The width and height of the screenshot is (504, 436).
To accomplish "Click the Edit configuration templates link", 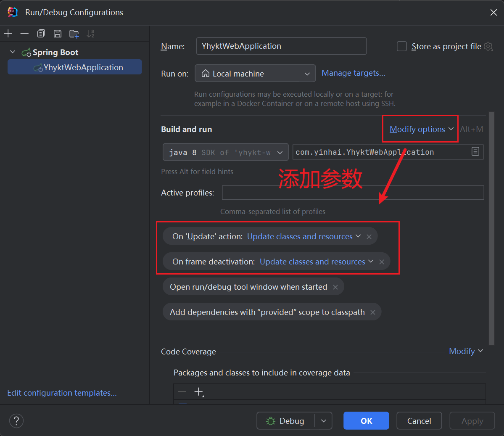I will (x=62, y=393).
